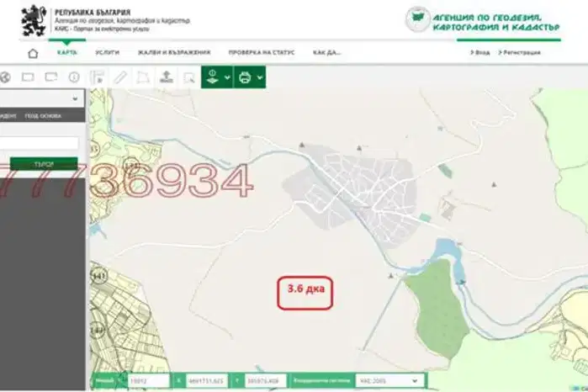
Task: Open ЖАЛБИ И ВЪЗРАЖЕНИЯ menu item
Action: click(x=174, y=52)
